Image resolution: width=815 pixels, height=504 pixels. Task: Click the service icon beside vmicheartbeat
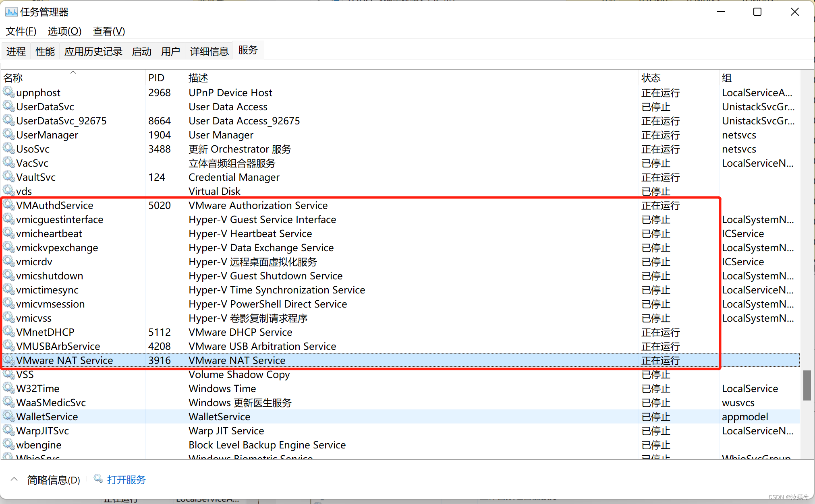click(9, 233)
